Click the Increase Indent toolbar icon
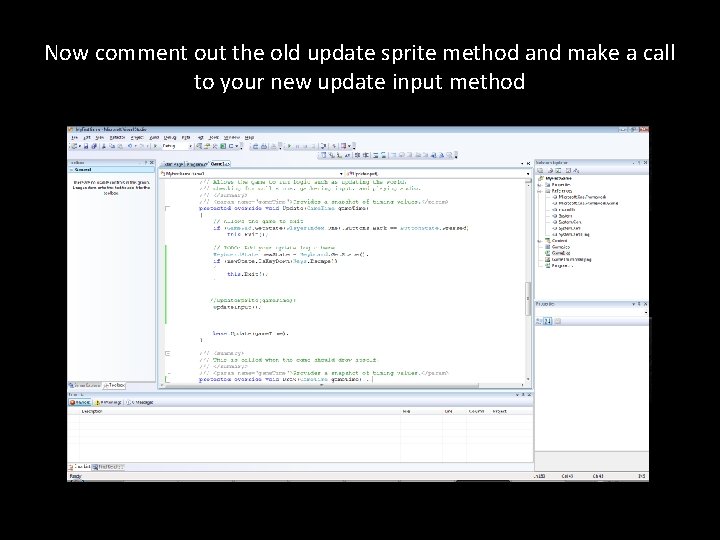 pyautogui.click(x=366, y=155)
